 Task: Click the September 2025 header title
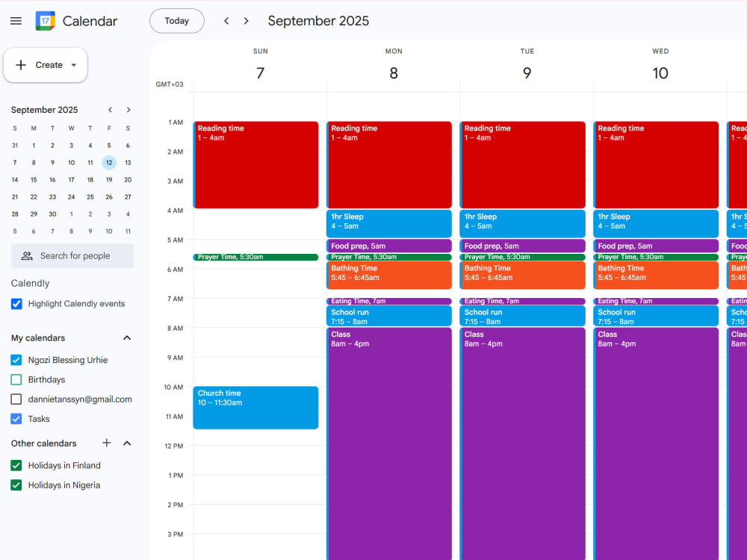coord(318,21)
